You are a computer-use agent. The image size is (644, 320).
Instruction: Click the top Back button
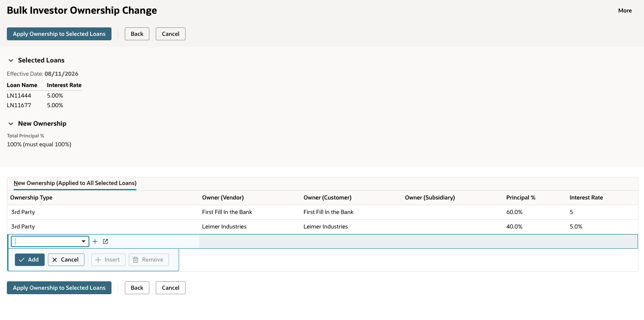137,34
